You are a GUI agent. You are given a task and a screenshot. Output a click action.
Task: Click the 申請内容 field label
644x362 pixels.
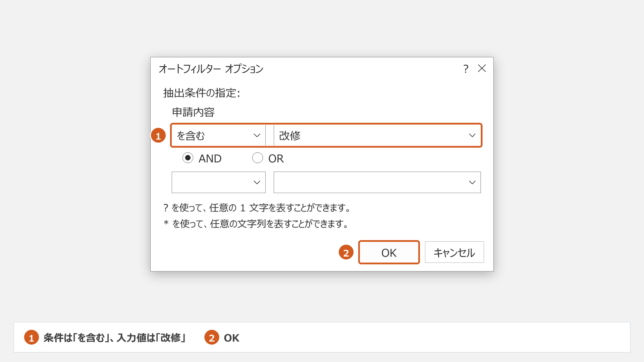coord(193,112)
